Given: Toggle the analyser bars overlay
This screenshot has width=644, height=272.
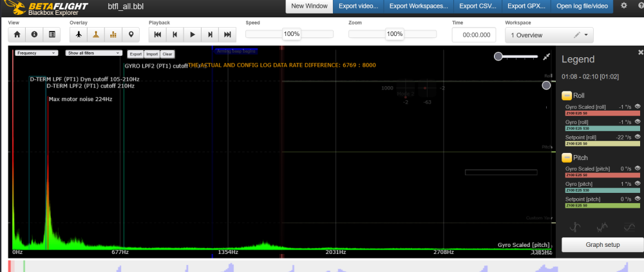Looking at the screenshot, I should [113, 34].
